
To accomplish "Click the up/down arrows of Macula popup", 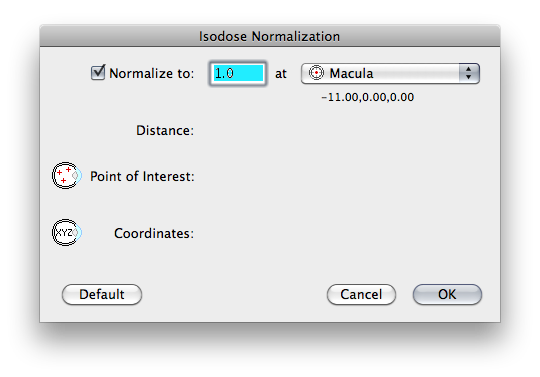I will [468, 73].
